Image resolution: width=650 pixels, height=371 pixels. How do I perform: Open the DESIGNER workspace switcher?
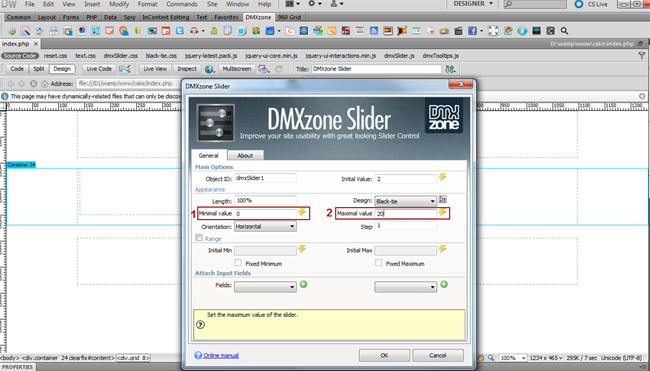click(x=473, y=4)
